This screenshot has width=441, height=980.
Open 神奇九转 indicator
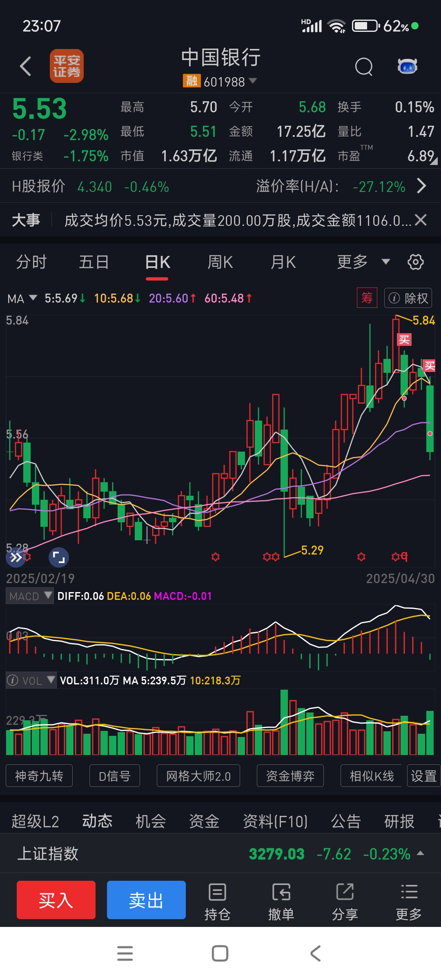point(39,775)
